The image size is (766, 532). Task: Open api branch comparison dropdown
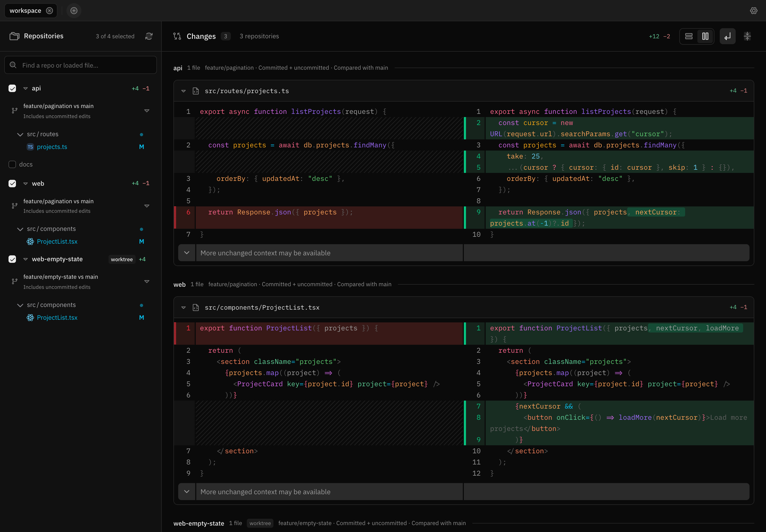(x=147, y=111)
